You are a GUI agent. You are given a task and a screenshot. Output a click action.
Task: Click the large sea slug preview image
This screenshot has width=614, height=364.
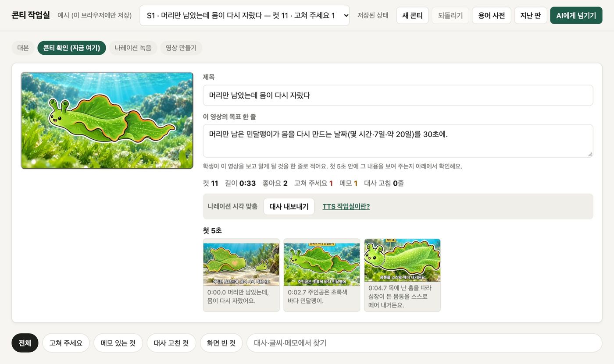107,120
